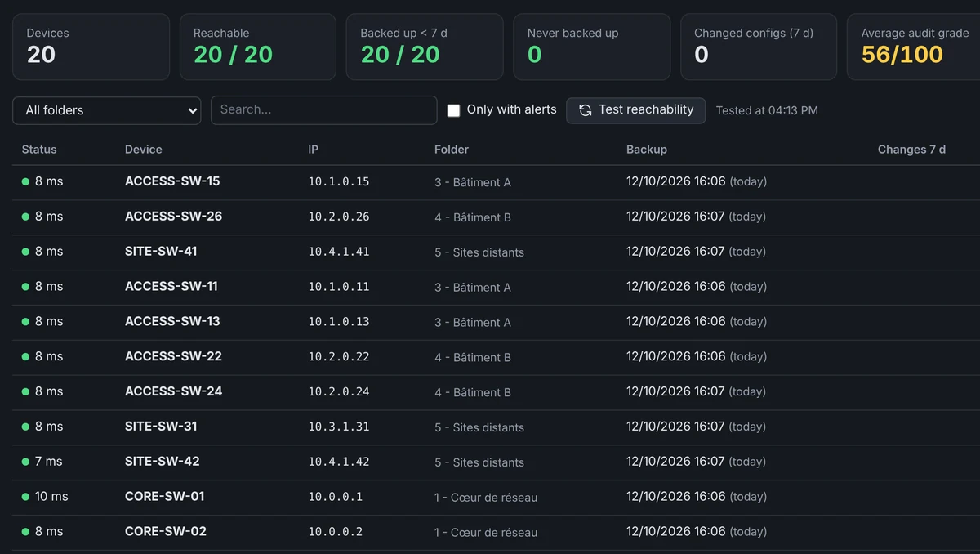Open the All folders dropdown

pos(107,110)
